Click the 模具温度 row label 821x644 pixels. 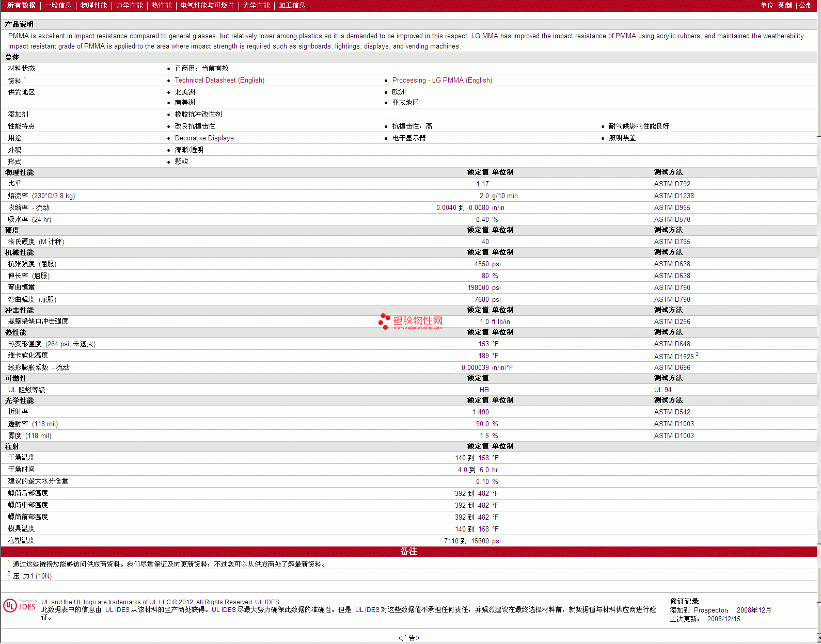click(21, 528)
